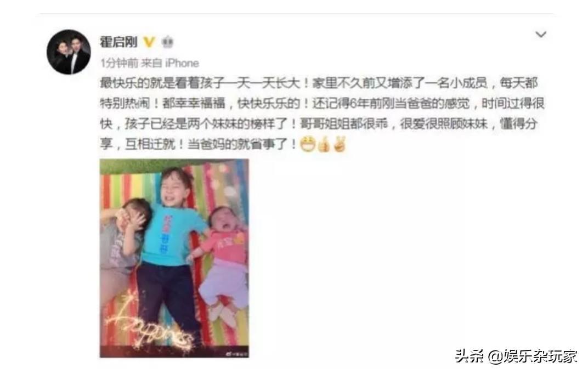This screenshot has height=374, width=588.
Task: Open the username 霍启刚 profile link
Action: click(118, 42)
